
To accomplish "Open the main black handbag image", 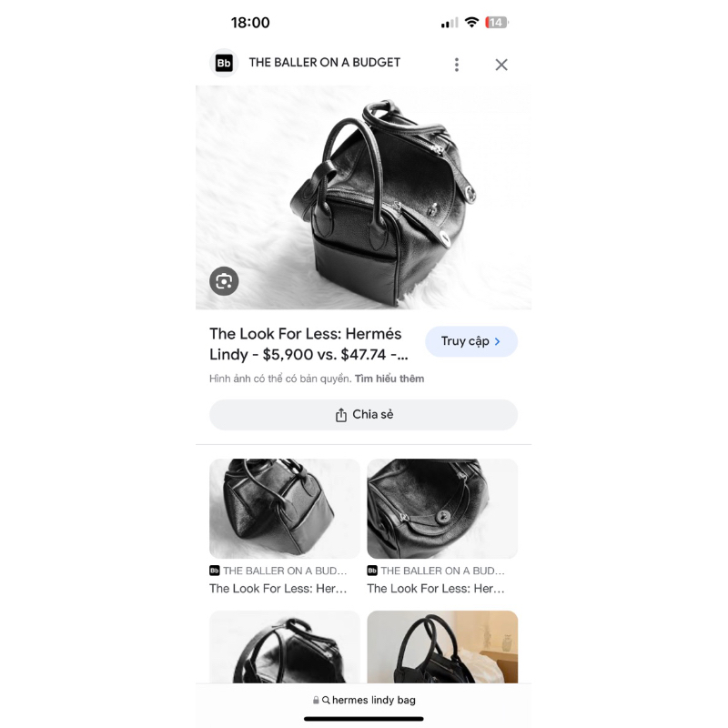I will click(363, 197).
